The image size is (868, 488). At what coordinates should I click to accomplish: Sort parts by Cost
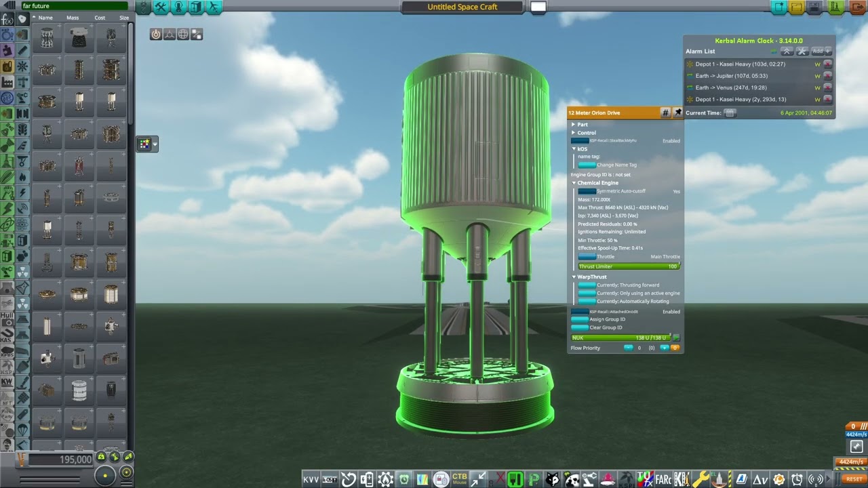(100, 18)
